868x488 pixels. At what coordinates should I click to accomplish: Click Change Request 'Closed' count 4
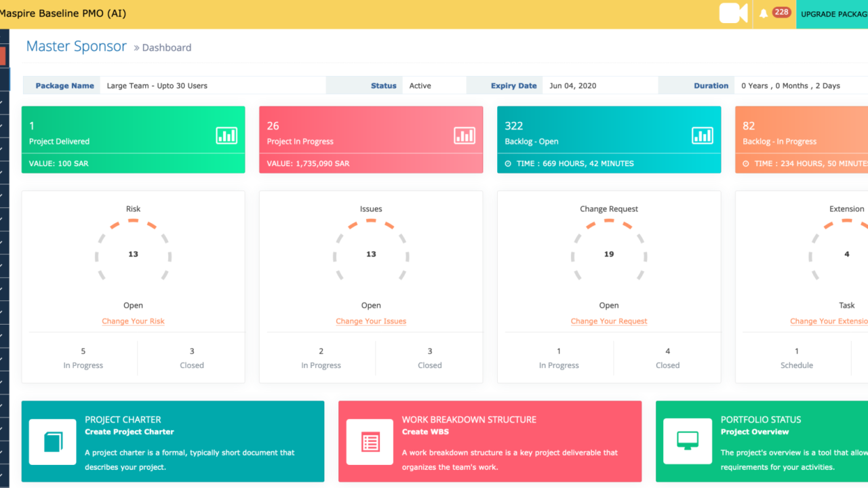pos(668,351)
